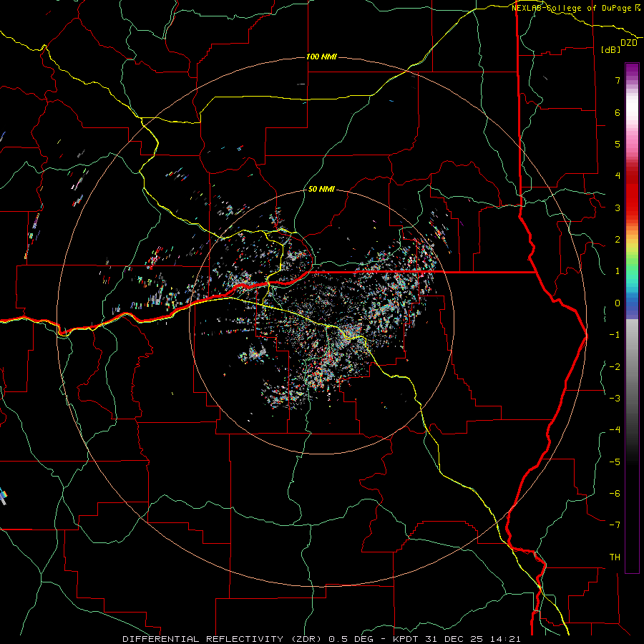Click the 2 value on color scale

point(618,240)
